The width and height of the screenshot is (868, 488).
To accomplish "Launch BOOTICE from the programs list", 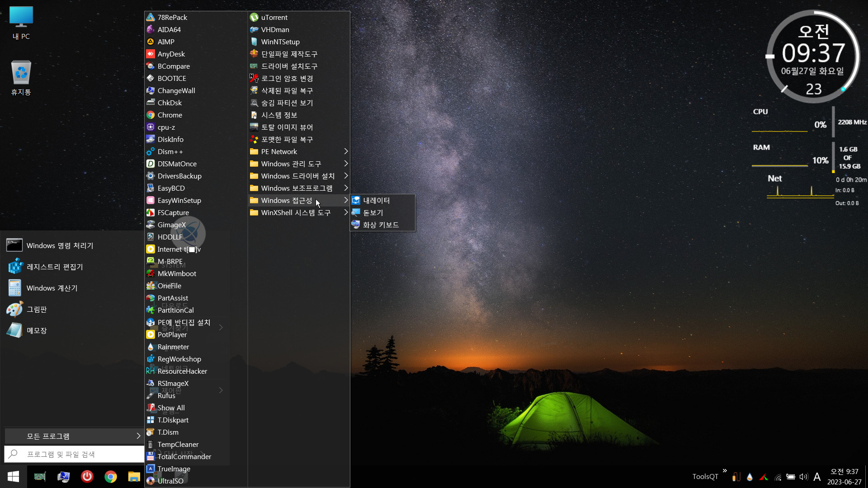I will [x=196, y=78].
